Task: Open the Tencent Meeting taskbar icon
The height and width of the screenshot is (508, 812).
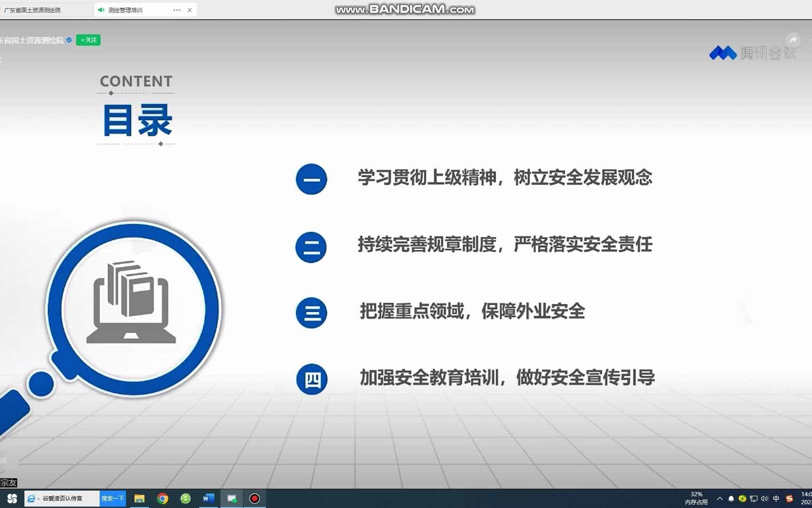Action: click(232, 498)
